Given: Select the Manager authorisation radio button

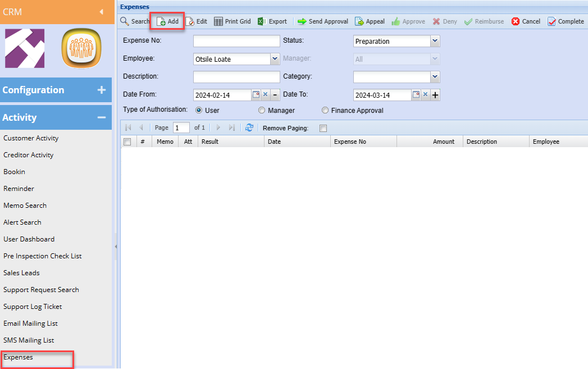Looking at the screenshot, I should click(262, 111).
